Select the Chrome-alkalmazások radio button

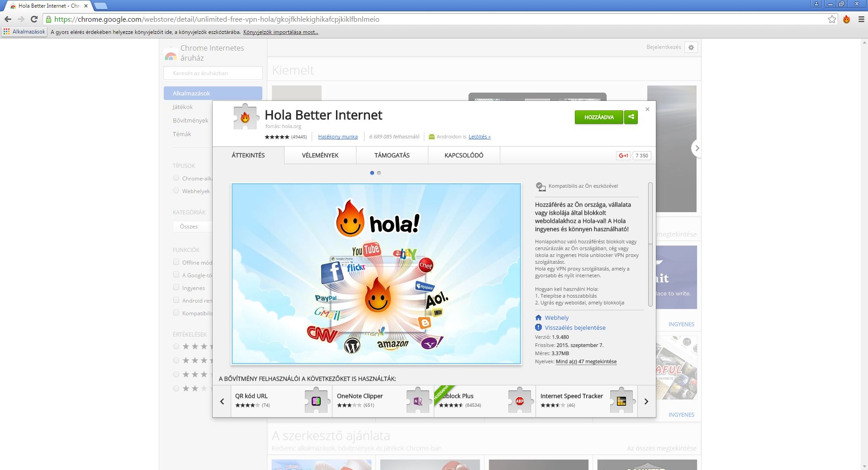click(176, 178)
